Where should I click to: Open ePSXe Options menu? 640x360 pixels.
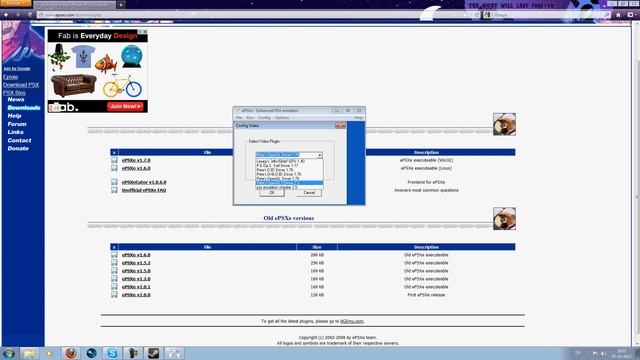282,118
